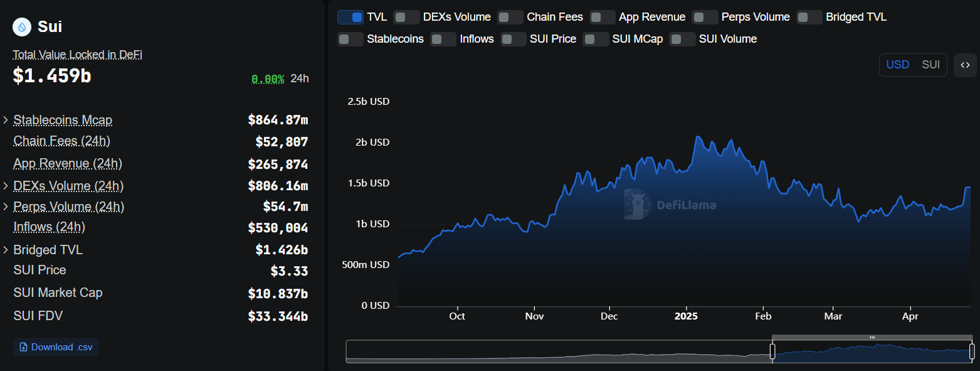This screenshot has height=371, width=980.
Task: Show Perps Volume on the chart
Action: 705,17
